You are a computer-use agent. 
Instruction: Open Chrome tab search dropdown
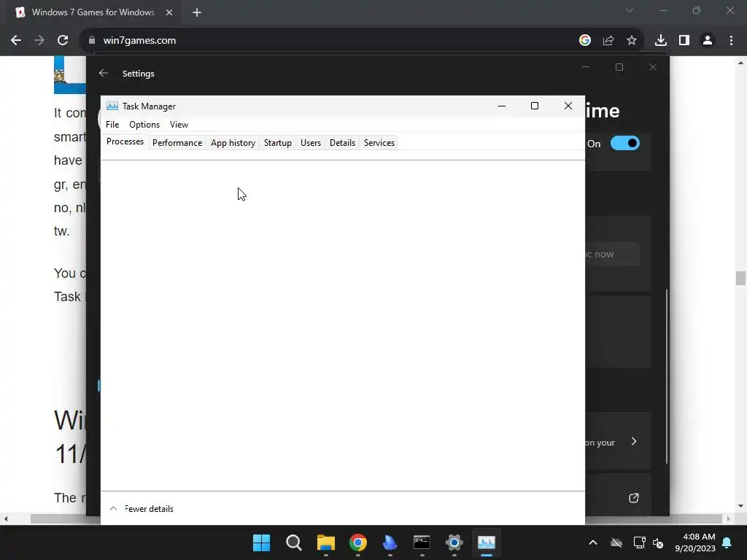[630, 10]
